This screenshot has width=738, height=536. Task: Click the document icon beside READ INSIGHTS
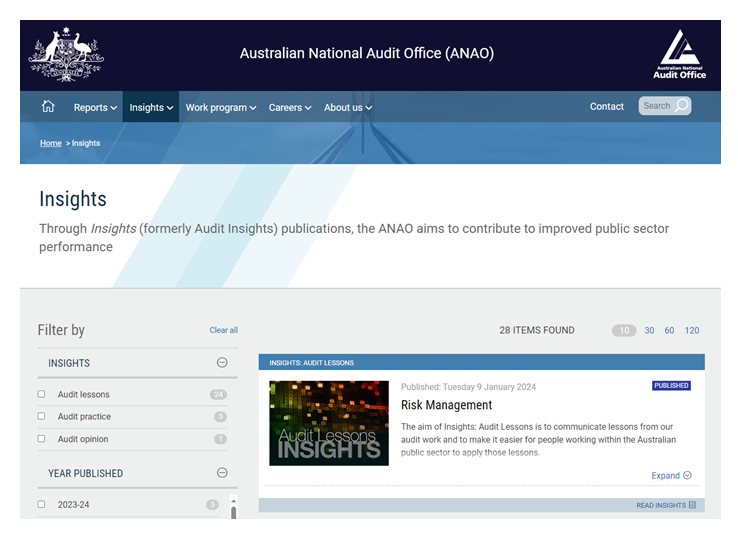click(692, 504)
